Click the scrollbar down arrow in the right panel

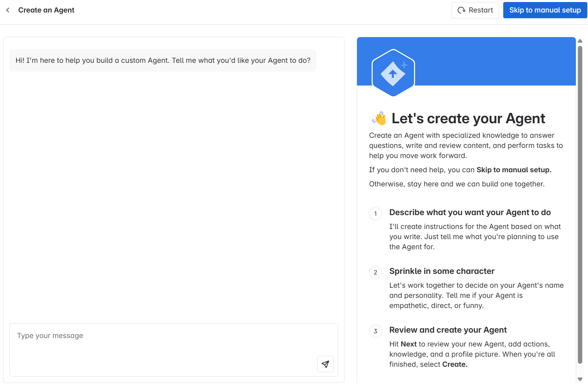pos(580,379)
